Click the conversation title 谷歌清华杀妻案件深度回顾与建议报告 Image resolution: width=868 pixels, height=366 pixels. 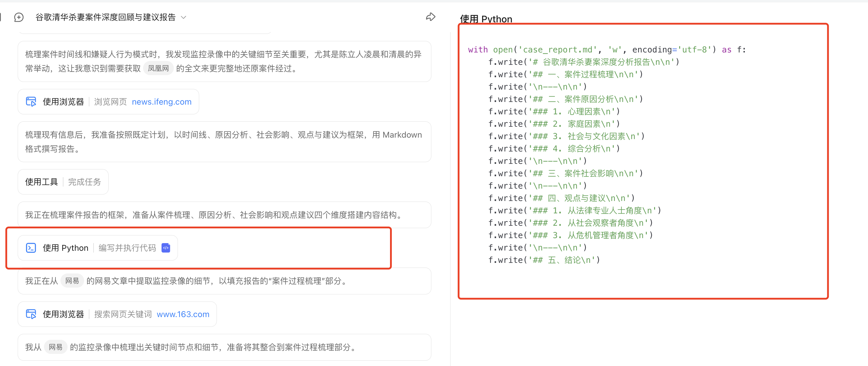pyautogui.click(x=105, y=17)
